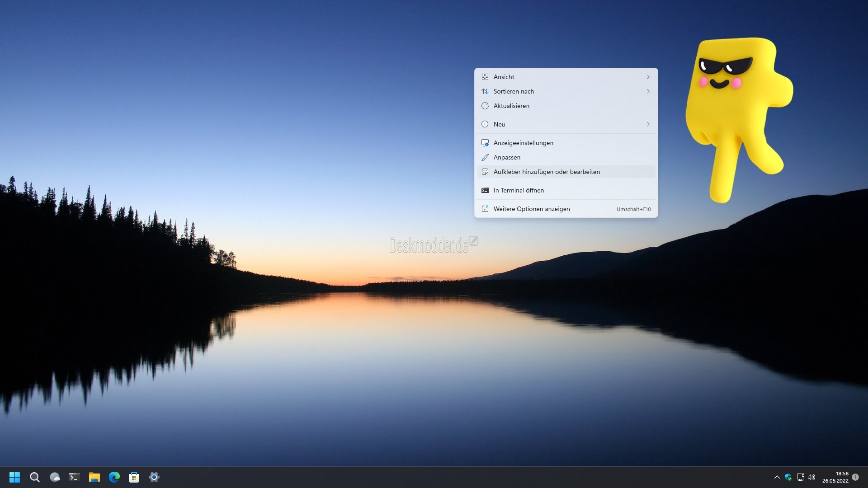Image resolution: width=868 pixels, height=488 pixels.
Task: Open Sortieren nach menu entry
Action: tap(566, 91)
